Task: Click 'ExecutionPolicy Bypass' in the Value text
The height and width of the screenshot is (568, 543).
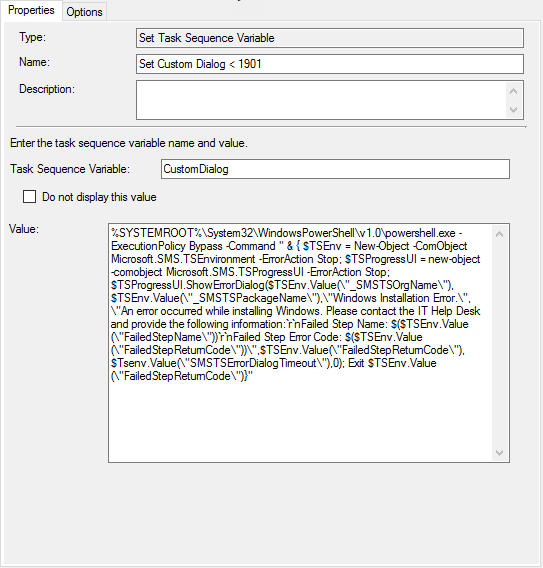Action: click(167, 246)
